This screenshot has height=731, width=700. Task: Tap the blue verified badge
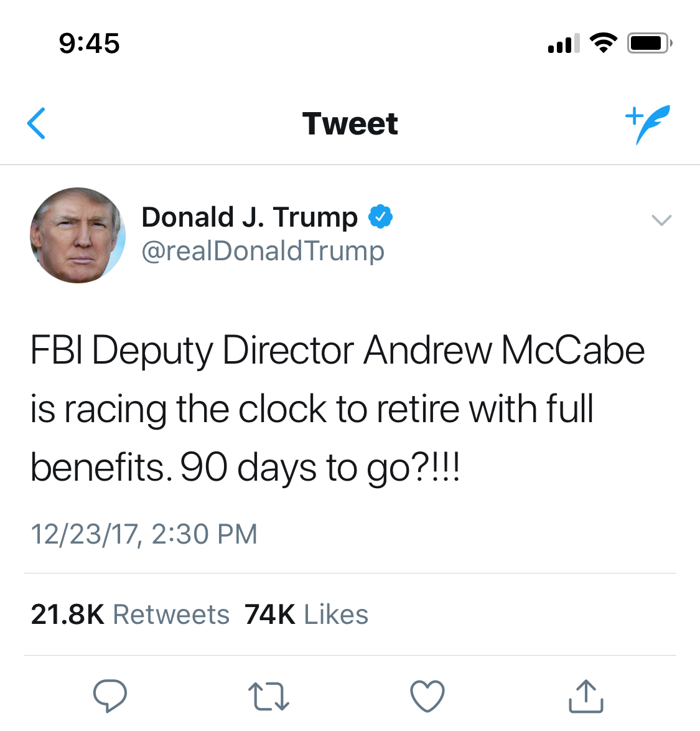380,217
